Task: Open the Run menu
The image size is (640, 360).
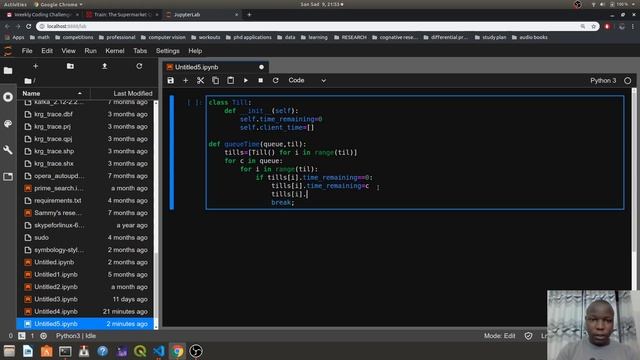Action: (x=90, y=51)
